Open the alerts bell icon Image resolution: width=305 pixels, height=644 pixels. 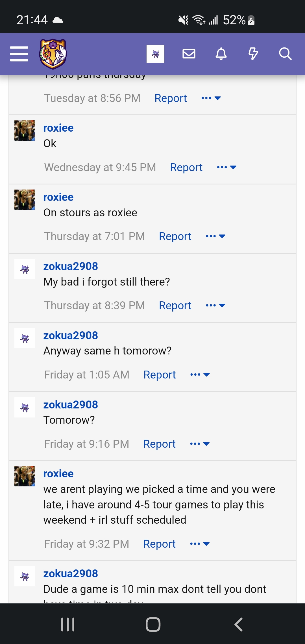click(x=221, y=54)
